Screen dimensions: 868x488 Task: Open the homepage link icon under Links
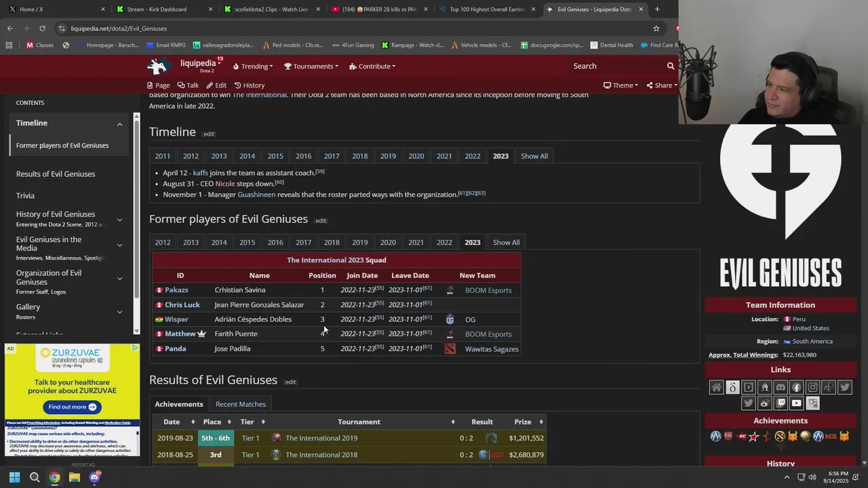pyautogui.click(x=716, y=388)
